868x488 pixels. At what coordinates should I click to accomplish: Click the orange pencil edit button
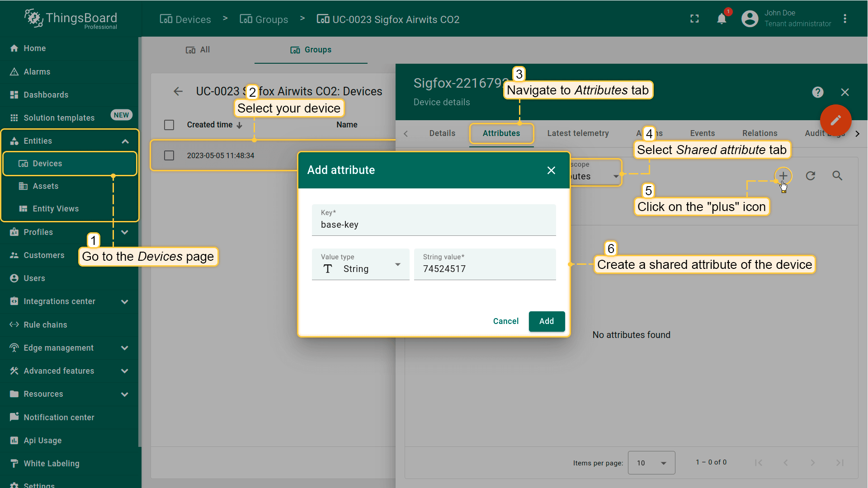[x=835, y=120]
